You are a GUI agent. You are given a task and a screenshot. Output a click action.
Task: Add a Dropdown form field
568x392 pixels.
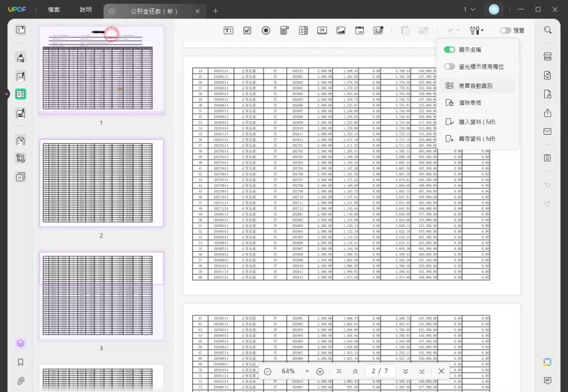click(x=285, y=30)
